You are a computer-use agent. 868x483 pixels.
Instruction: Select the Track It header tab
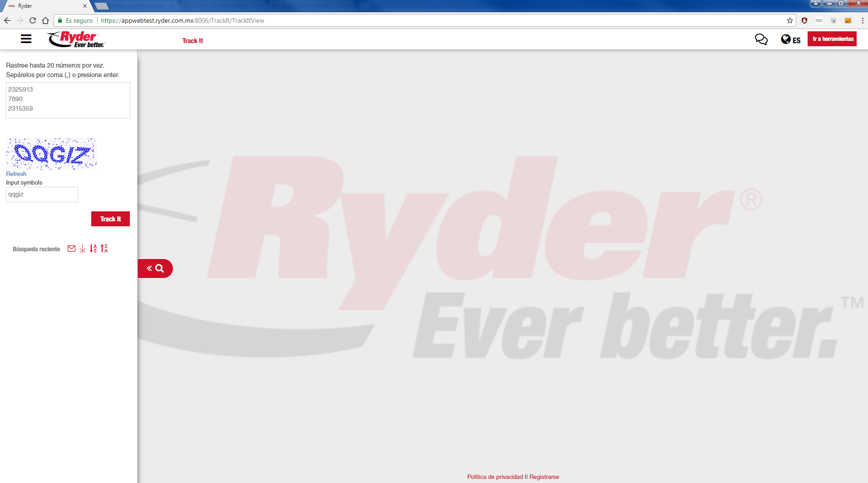[192, 41]
